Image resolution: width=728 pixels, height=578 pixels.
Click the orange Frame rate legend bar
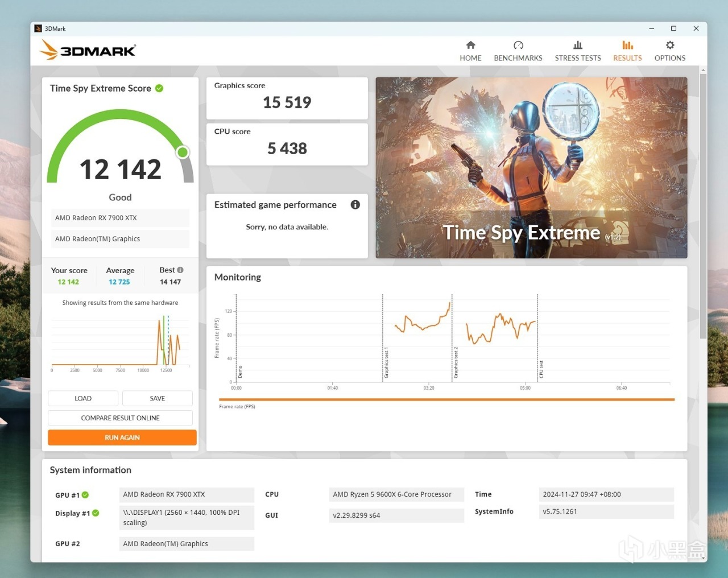coord(446,399)
